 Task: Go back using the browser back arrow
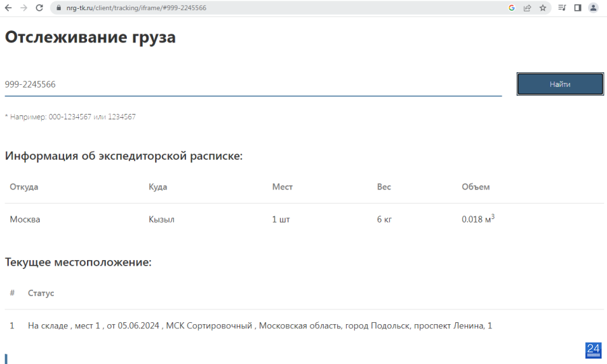click(x=8, y=7)
